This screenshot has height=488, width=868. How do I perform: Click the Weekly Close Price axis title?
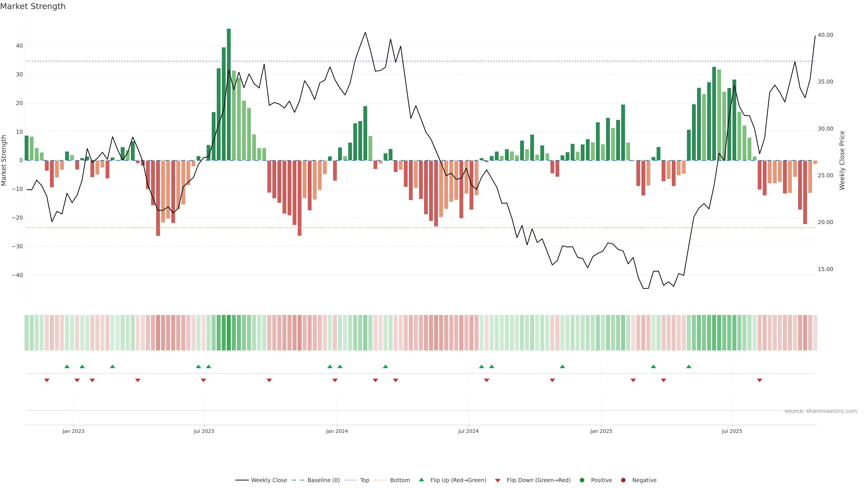tap(842, 160)
